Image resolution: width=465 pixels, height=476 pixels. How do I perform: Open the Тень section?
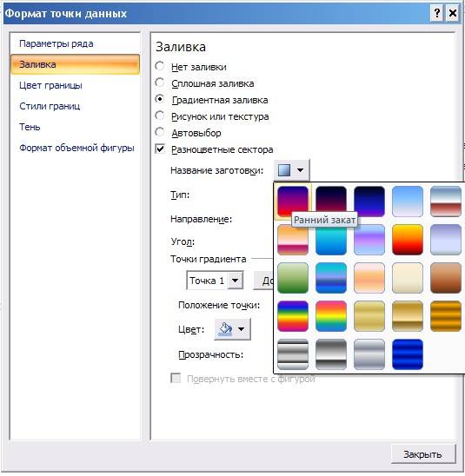(30, 127)
